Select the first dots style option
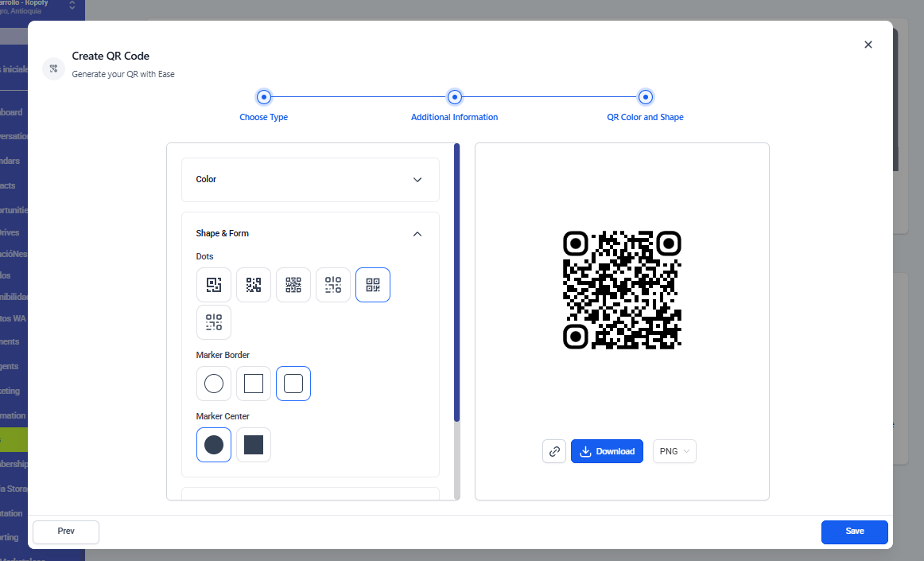The image size is (924, 561). tap(214, 285)
